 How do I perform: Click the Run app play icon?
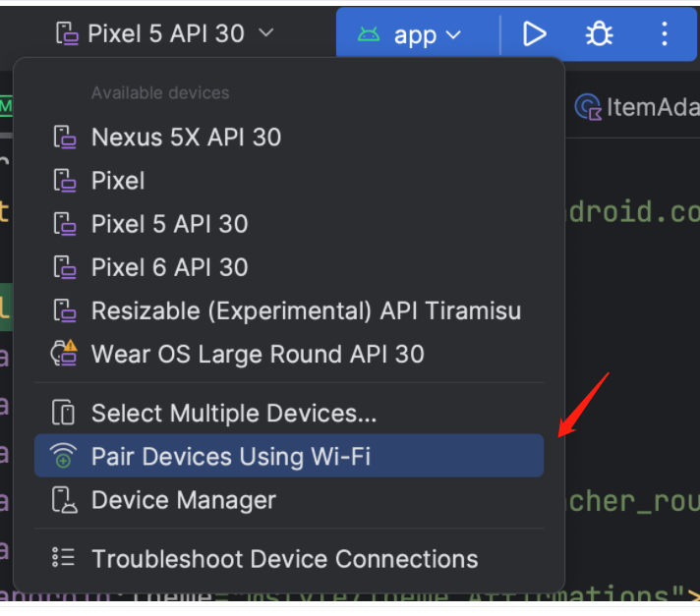(534, 34)
